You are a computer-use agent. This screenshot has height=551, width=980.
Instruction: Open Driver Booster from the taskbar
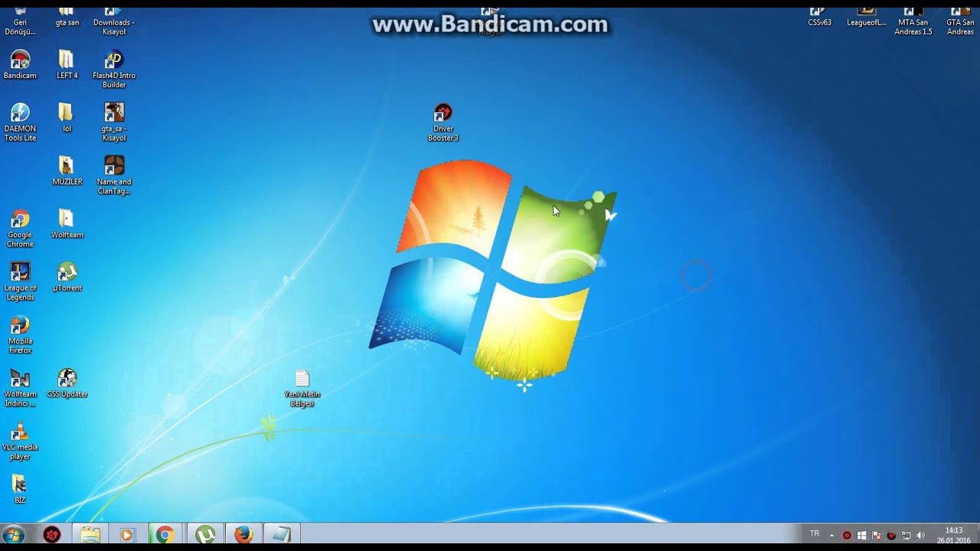(52, 534)
